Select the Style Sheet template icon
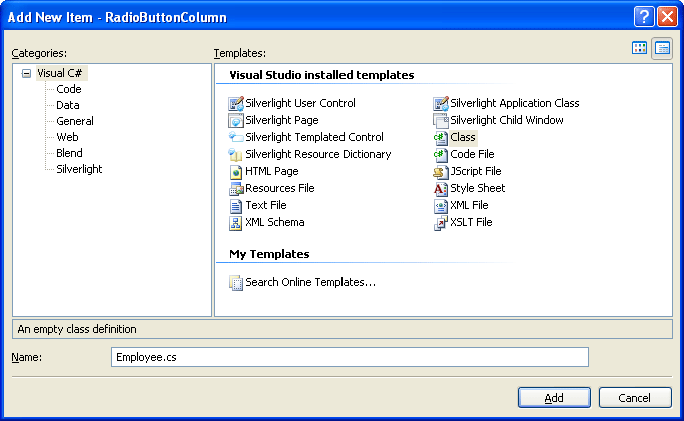This screenshot has width=684, height=421. coord(440,188)
